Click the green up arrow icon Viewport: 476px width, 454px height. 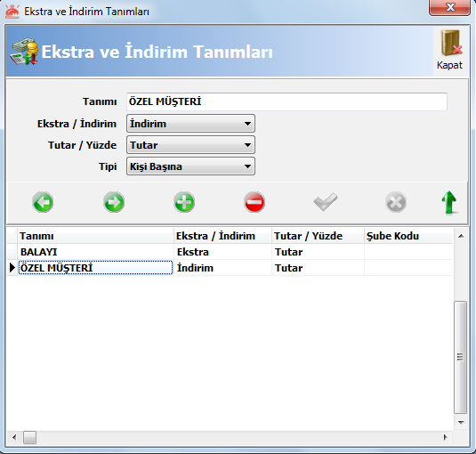pos(449,202)
